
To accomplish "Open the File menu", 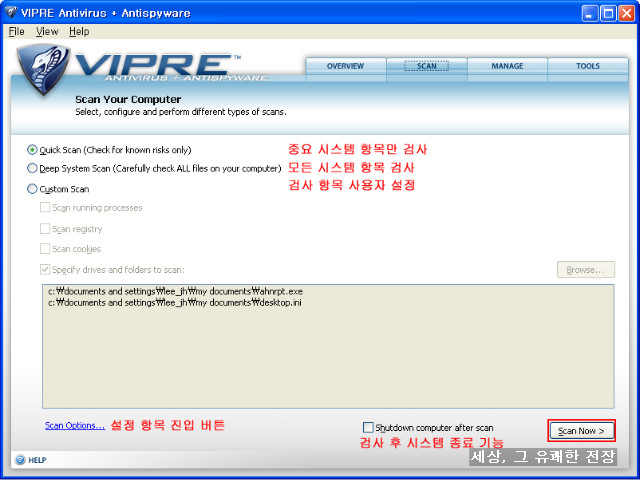I will (16, 31).
